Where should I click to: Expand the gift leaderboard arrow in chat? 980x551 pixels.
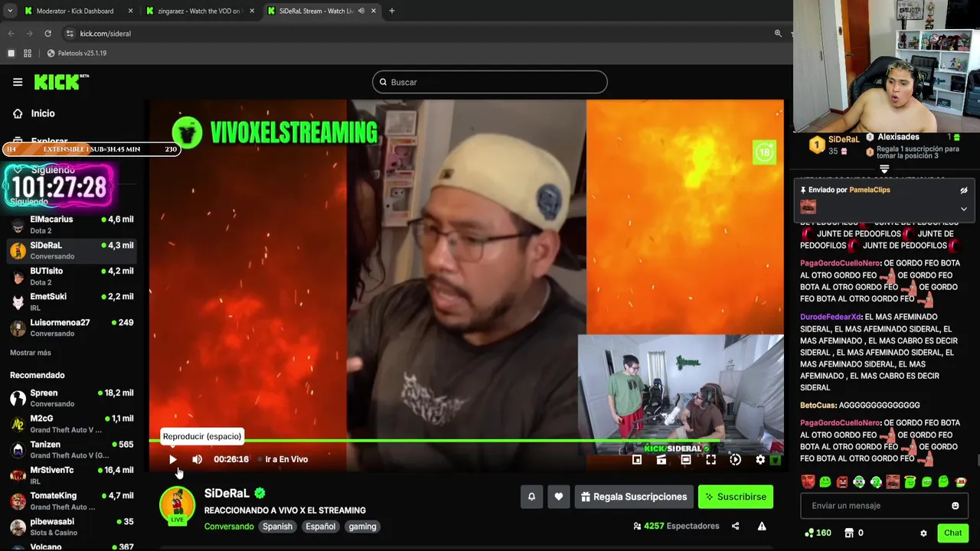[x=884, y=169]
